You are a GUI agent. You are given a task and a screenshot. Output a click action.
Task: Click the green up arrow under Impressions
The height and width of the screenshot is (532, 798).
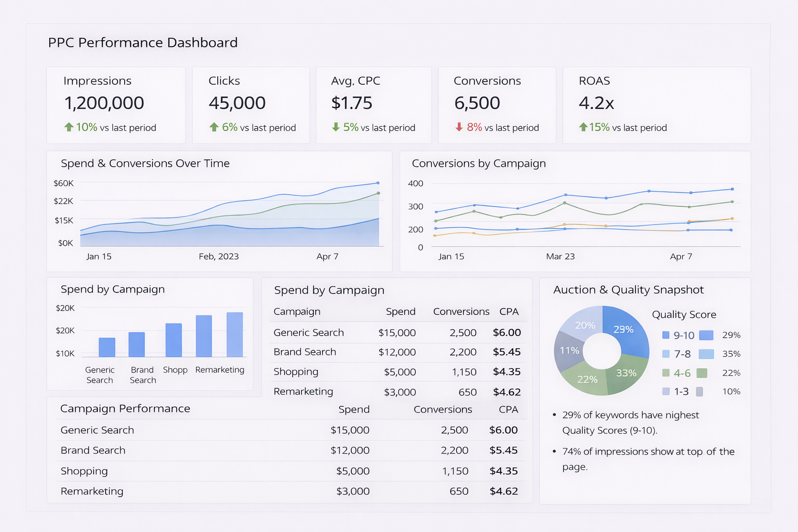pos(69,127)
